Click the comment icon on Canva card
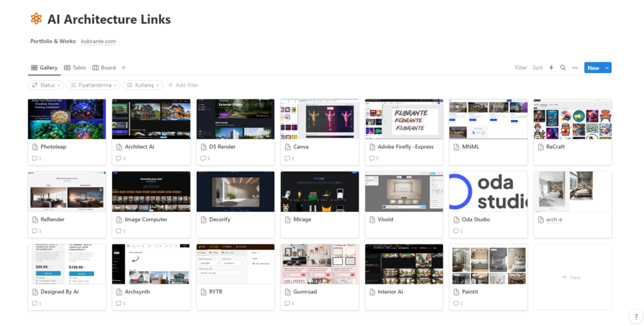 pyautogui.click(x=287, y=159)
